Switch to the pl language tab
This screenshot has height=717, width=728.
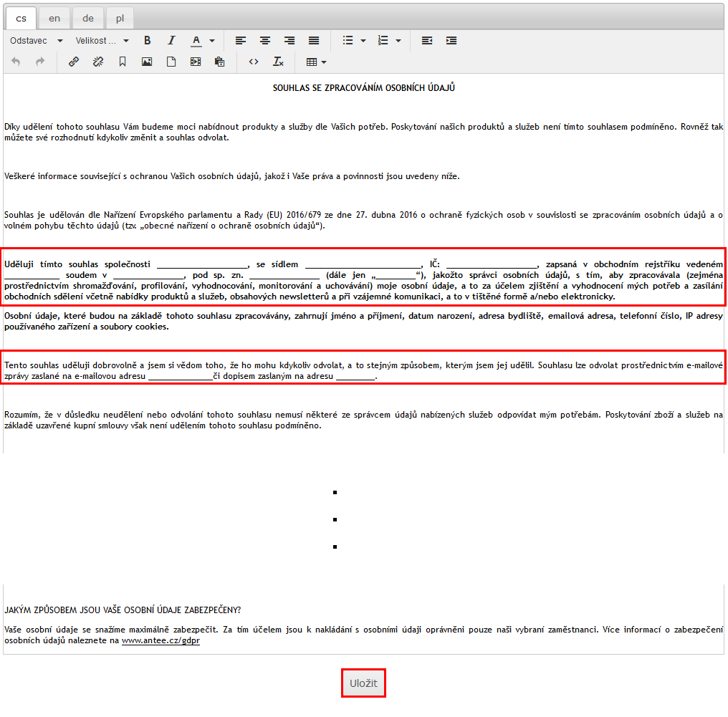click(x=120, y=19)
